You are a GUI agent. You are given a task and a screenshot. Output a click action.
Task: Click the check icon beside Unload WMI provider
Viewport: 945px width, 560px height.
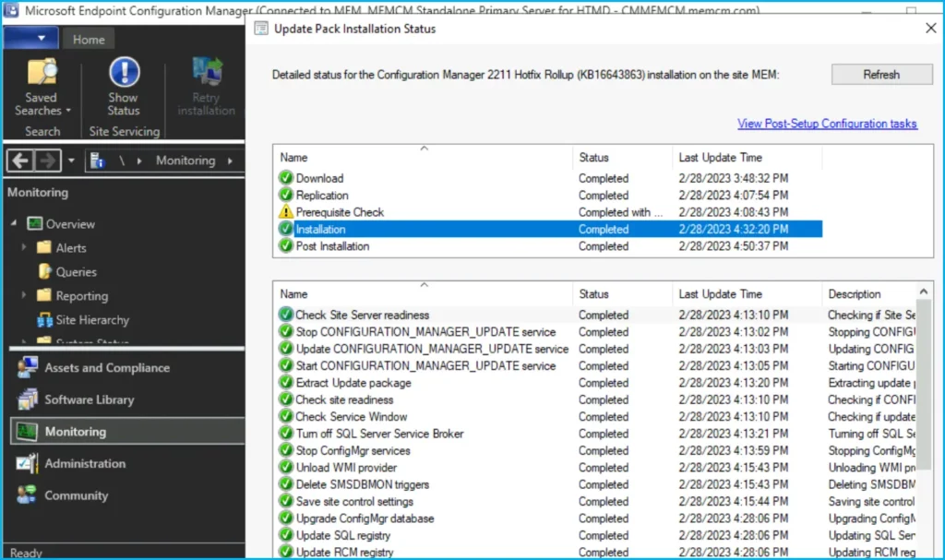[286, 467]
